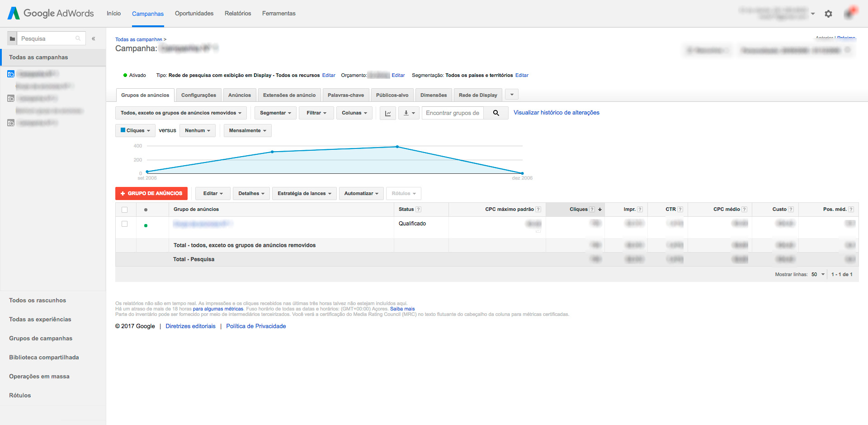
Task: Click the help icon next to CTR
Action: coord(680,210)
